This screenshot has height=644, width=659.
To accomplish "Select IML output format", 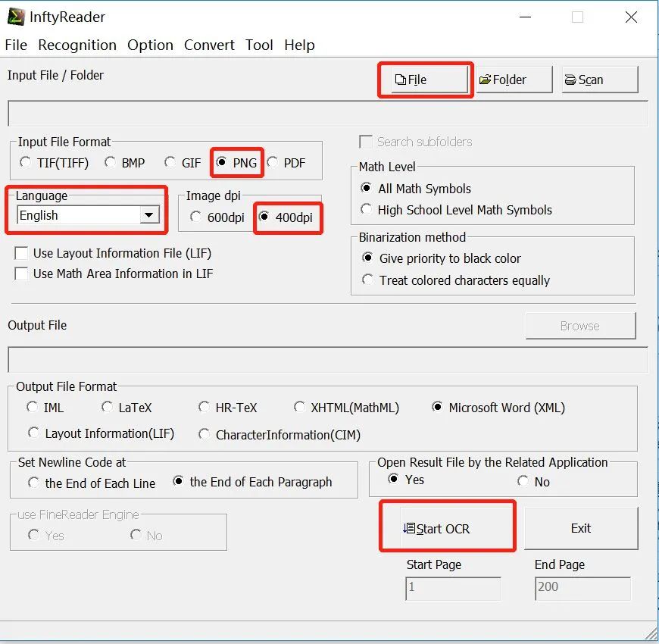I will coord(45,408).
